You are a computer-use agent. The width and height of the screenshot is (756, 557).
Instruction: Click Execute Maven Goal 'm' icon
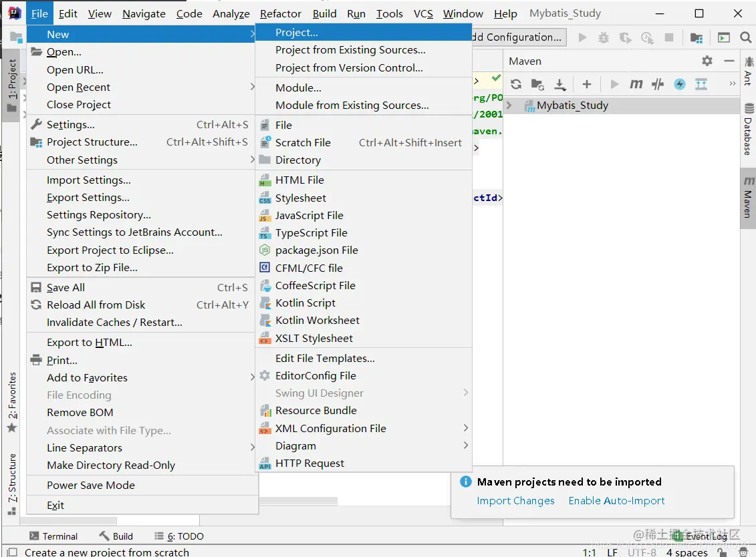coord(636,84)
